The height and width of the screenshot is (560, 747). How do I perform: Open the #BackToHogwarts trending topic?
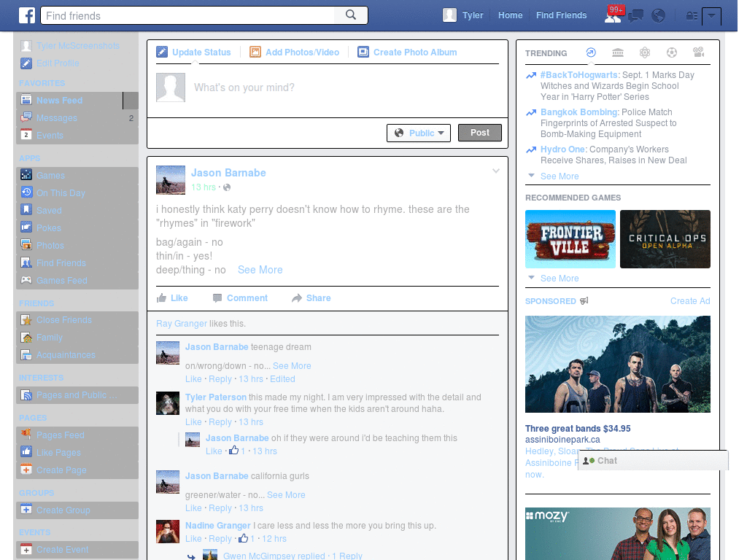(578, 75)
